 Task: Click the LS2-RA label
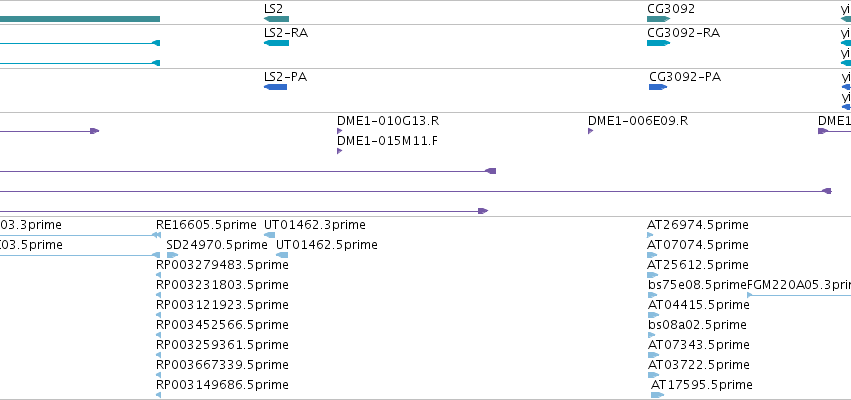click(x=285, y=33)
